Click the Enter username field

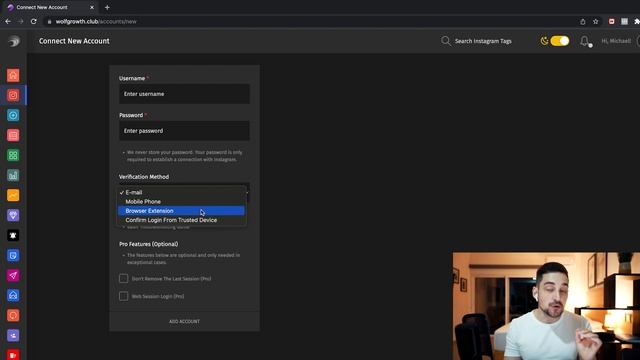[x=184, y=94]
